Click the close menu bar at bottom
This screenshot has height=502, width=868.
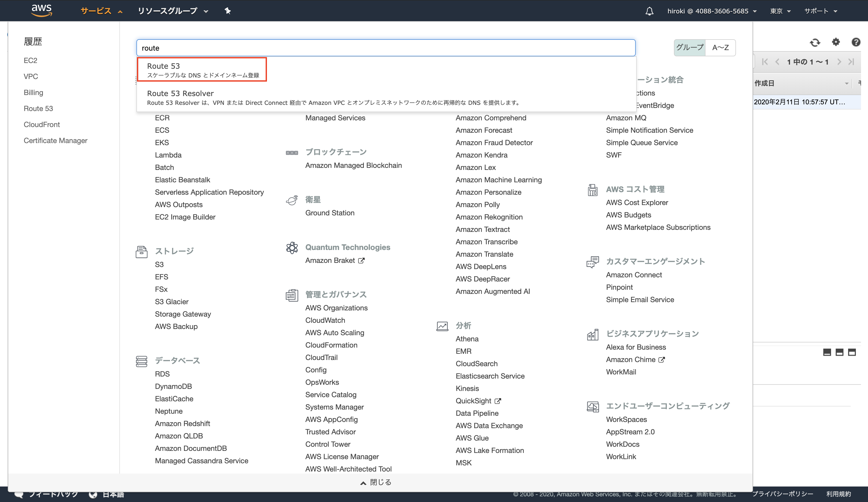(x=376, y=482)
